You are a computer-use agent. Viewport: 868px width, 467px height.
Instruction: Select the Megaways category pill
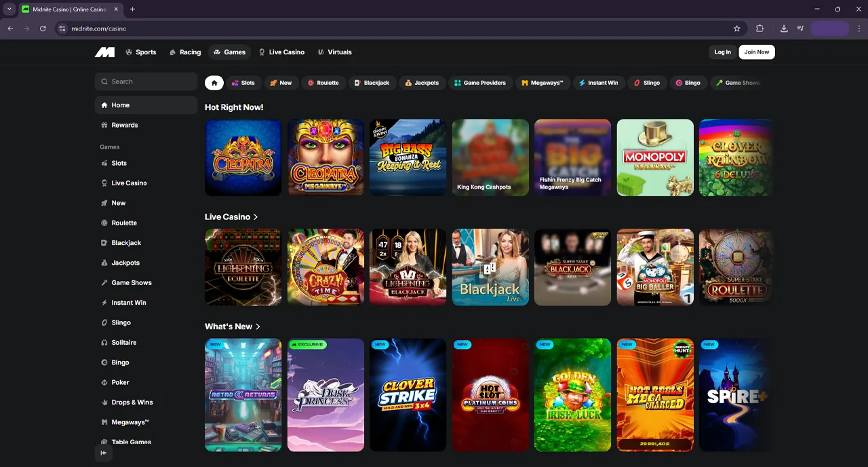[542, 83]
